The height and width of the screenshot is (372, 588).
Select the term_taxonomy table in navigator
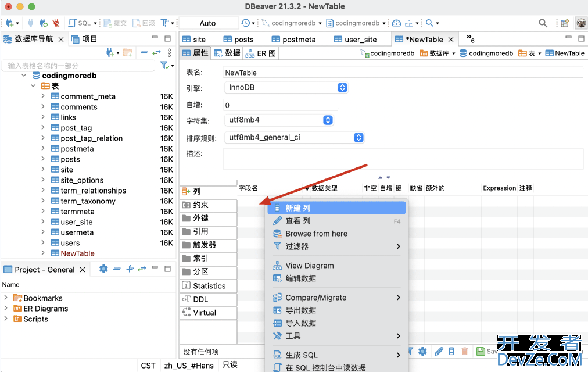click(88, 201)
